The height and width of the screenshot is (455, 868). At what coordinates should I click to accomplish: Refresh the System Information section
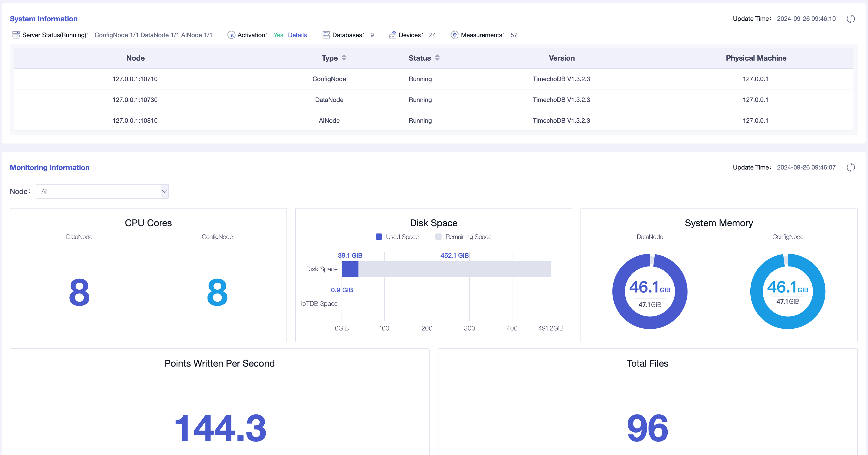[851, 19]
